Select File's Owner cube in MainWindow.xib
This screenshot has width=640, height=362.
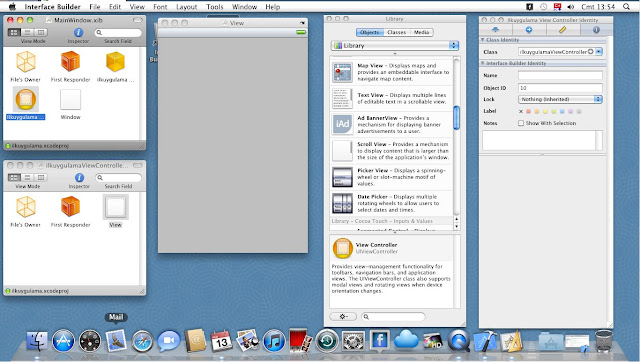pos(26,62)
